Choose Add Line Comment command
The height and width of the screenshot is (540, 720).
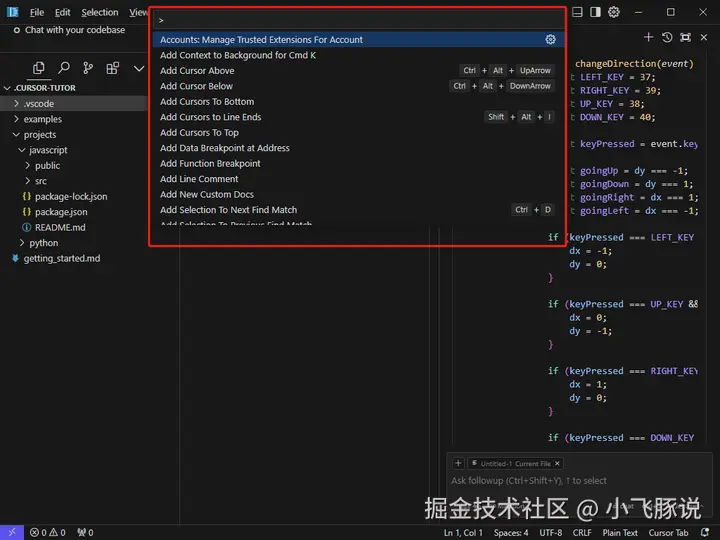pos(358,179)
